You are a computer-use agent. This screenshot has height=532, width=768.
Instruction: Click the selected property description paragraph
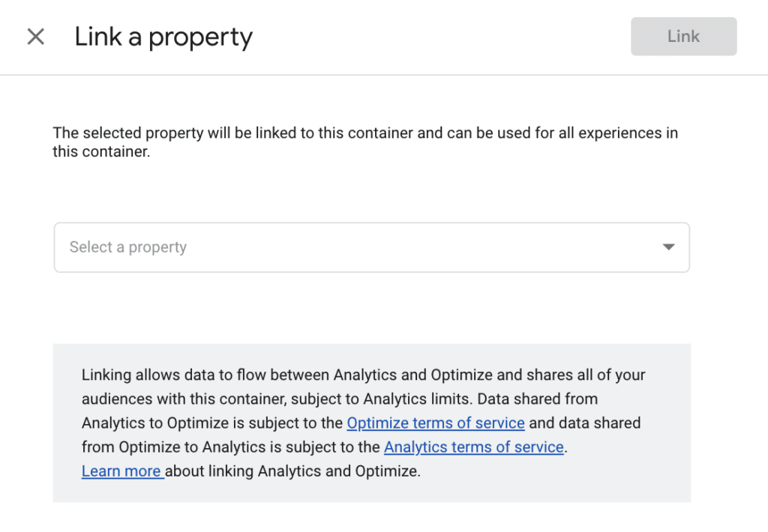[x=365, y=142]
